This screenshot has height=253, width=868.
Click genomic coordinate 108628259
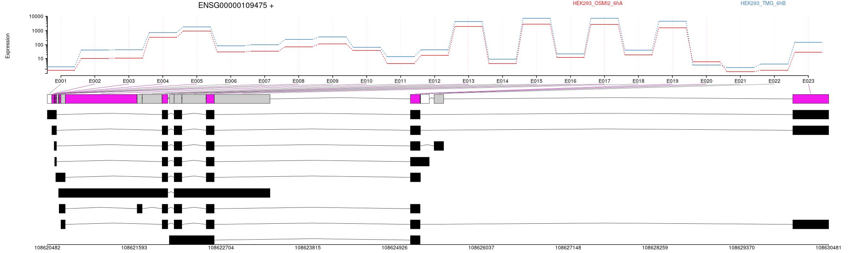coord(655,248)
